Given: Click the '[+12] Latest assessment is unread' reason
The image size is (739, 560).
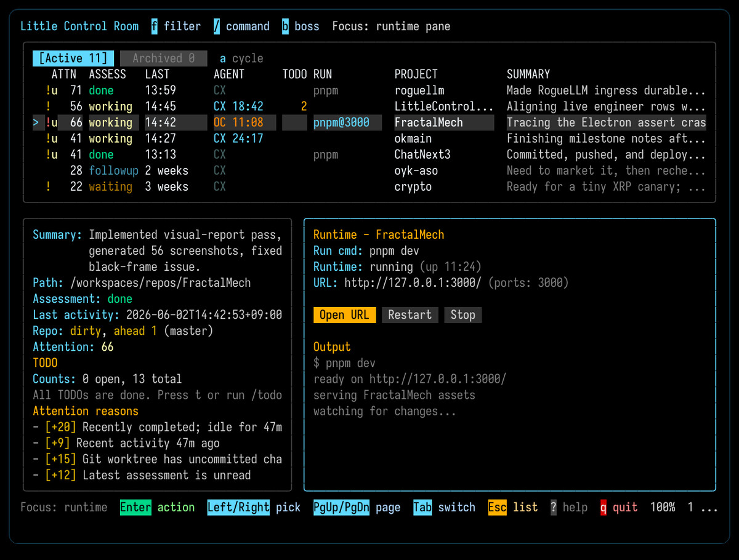Looking at the screenshot, I should (142, 475).
